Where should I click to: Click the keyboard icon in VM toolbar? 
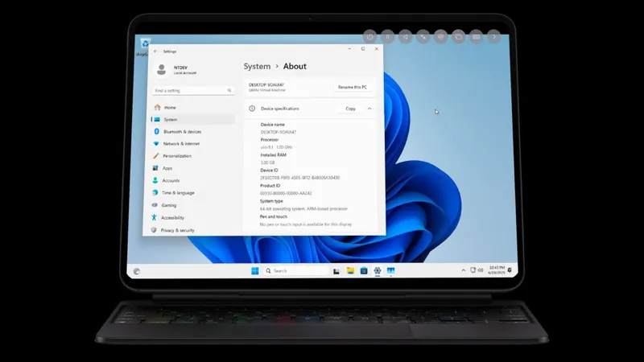tap(476, 37)
